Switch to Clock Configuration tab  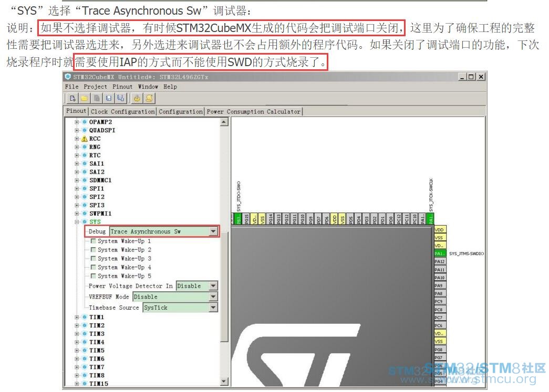[122, 112]
